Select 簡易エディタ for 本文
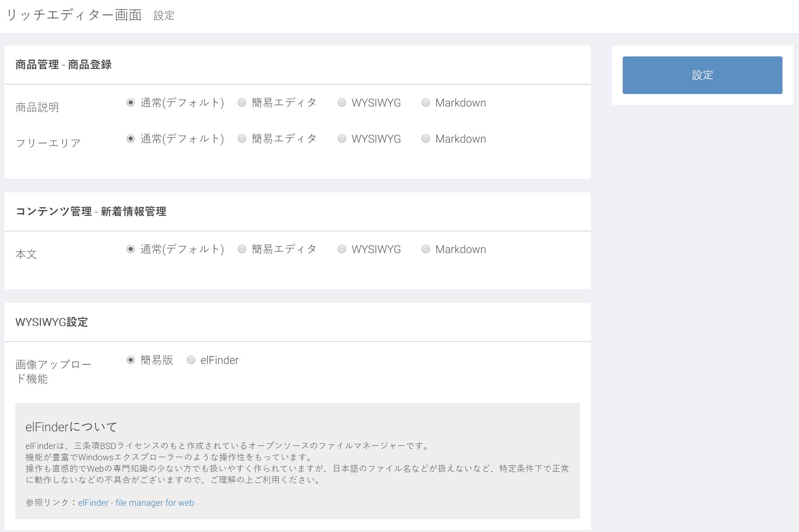The image size is (799, 532). coord(242,249)
